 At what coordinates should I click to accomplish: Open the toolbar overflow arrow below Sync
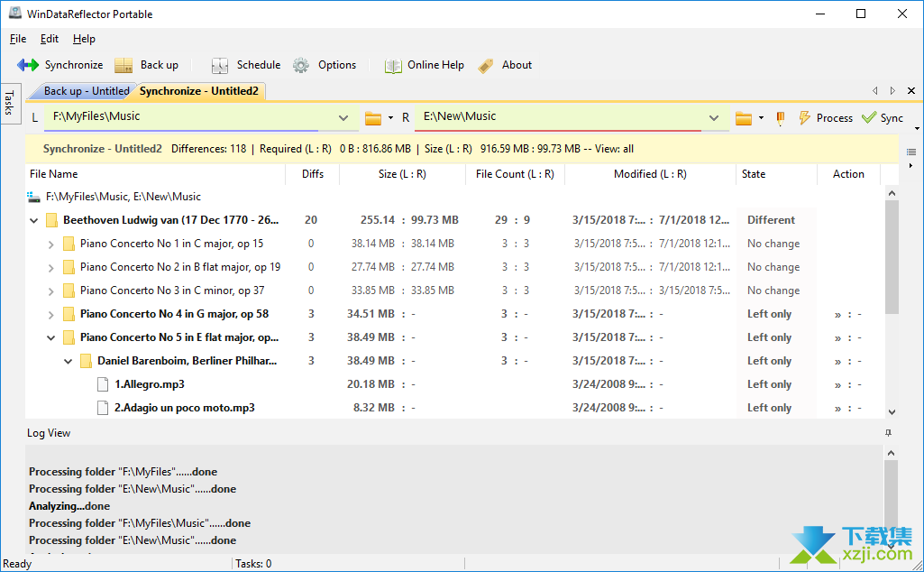click(x=917, y=128)
